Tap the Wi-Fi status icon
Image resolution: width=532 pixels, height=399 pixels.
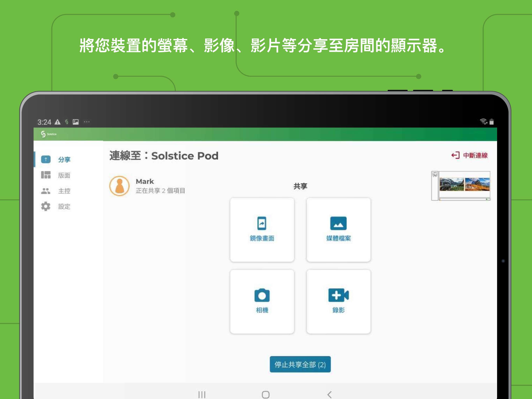[484, 122]
